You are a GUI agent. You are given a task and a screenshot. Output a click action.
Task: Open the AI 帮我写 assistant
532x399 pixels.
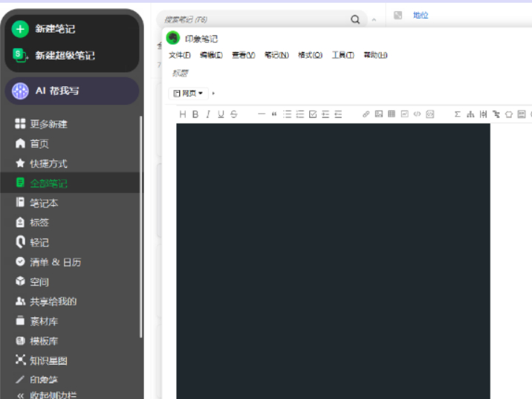click(72, 91)
